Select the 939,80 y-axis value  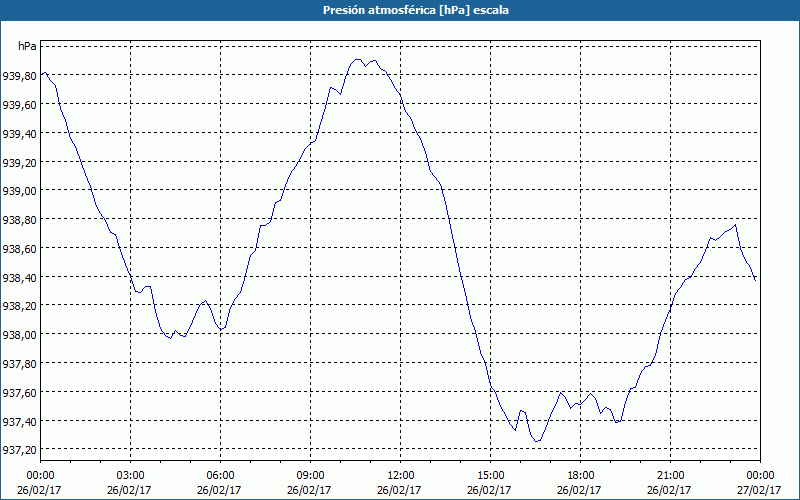tap(19, 76)
